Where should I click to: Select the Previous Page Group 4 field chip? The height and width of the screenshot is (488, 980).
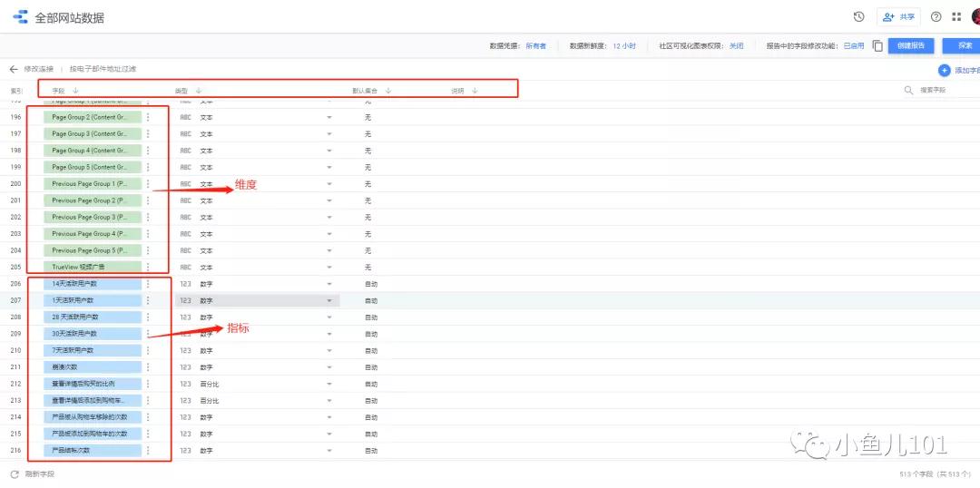point(93,234)
